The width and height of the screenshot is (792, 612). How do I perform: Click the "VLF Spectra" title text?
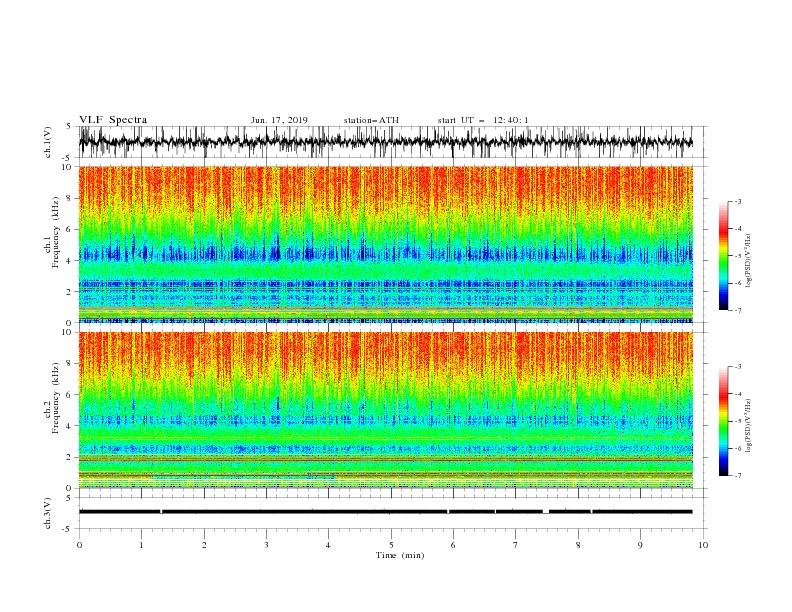113,120
